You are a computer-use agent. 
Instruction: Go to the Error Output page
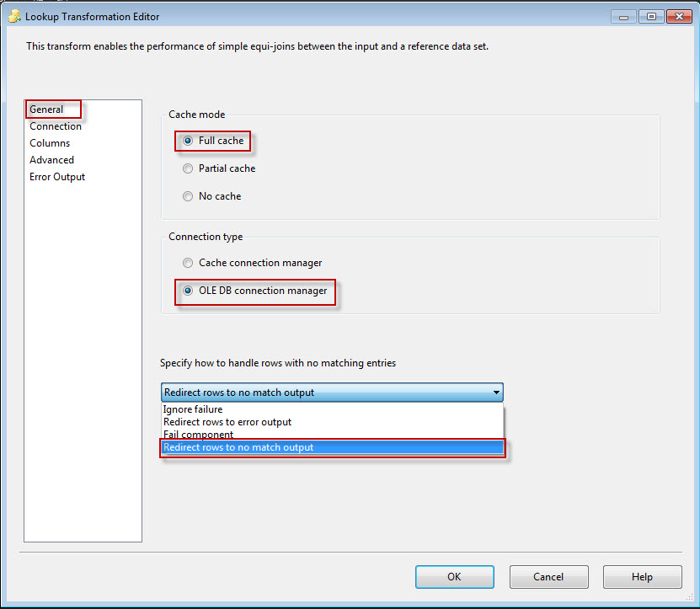(56, 176)
